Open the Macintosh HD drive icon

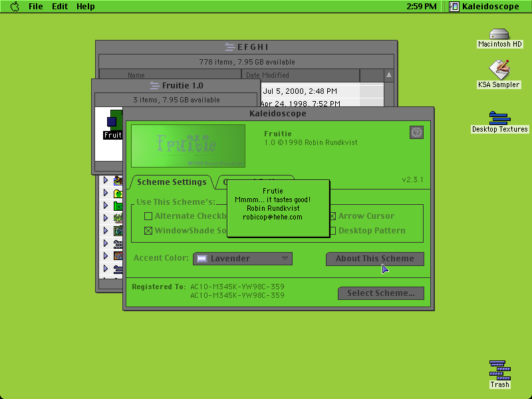point(499,35)
